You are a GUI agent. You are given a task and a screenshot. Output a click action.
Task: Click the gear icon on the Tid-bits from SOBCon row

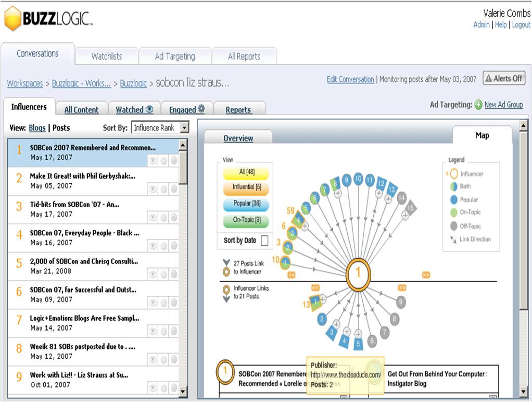tap(163, 217)
